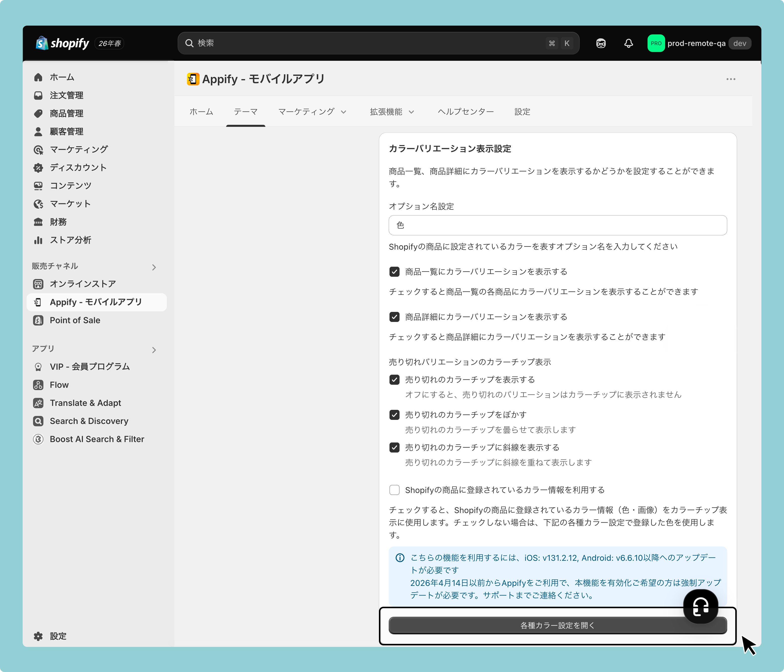Open Point of Sale icon
The width and height of the screenshot is (784, 672).
click(x=38, y=320)
